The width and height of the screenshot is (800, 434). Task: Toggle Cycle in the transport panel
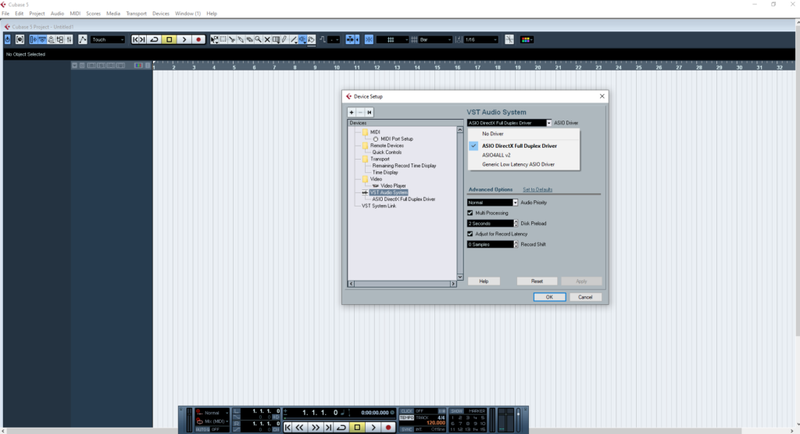[341, 427]
